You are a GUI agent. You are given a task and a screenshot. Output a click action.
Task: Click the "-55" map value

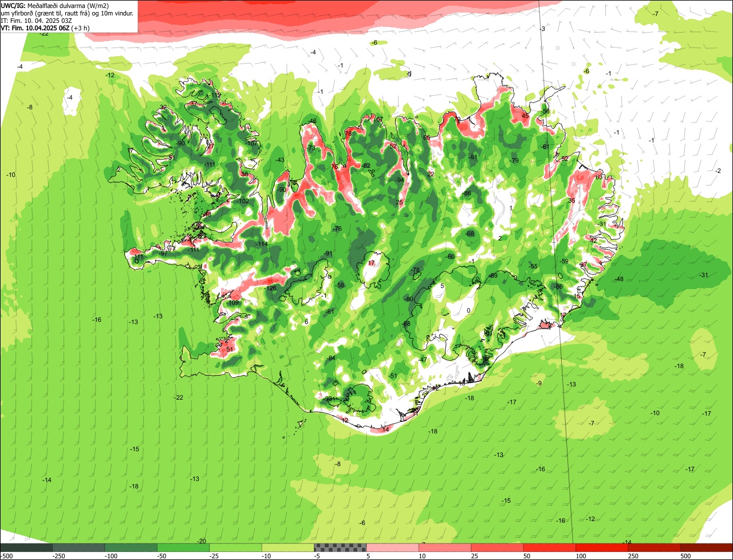point(533,267)
